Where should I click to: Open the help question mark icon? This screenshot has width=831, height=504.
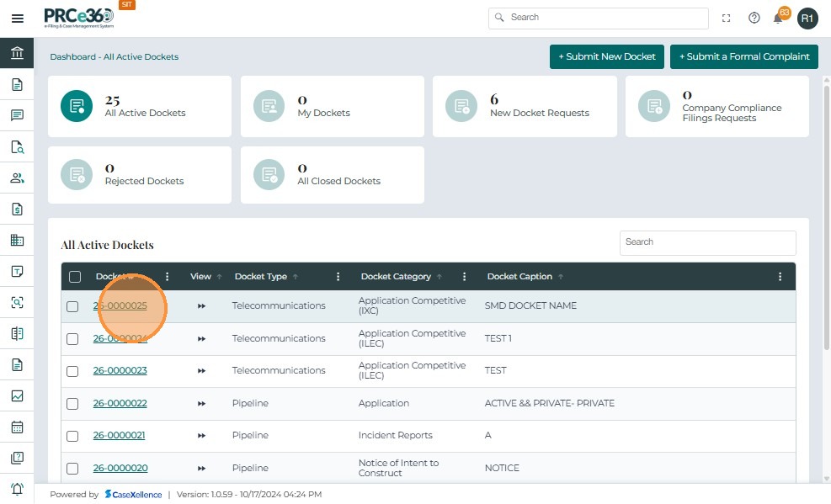754,18
